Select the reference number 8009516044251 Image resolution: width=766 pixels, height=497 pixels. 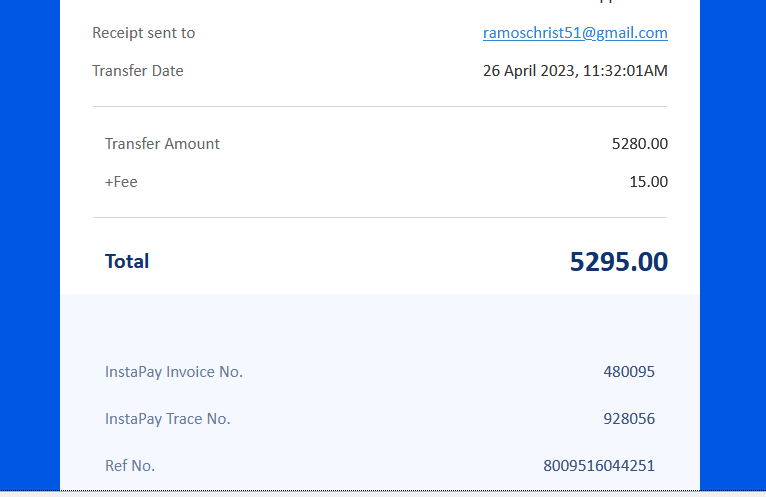click(599, 466)
